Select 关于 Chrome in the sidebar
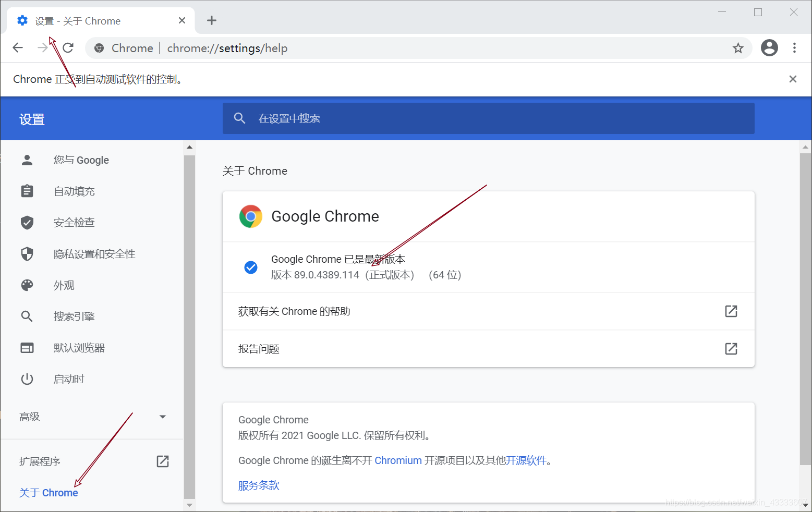 click(49, 493)
